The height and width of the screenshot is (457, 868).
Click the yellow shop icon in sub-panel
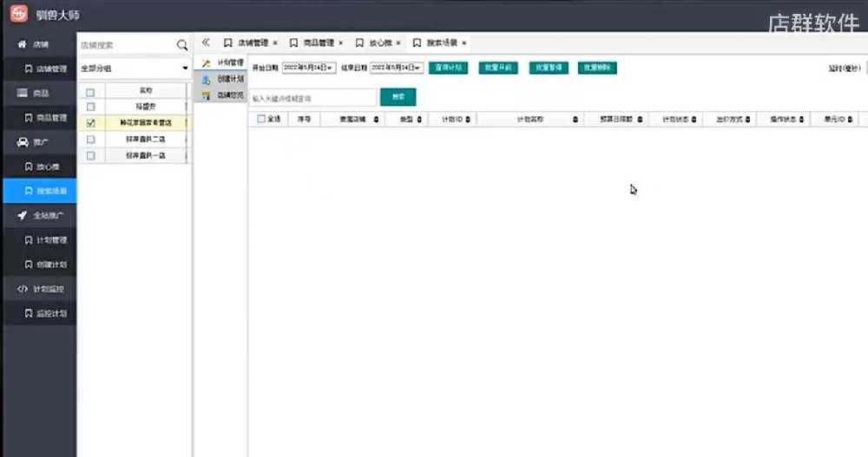tap(207, 95)
